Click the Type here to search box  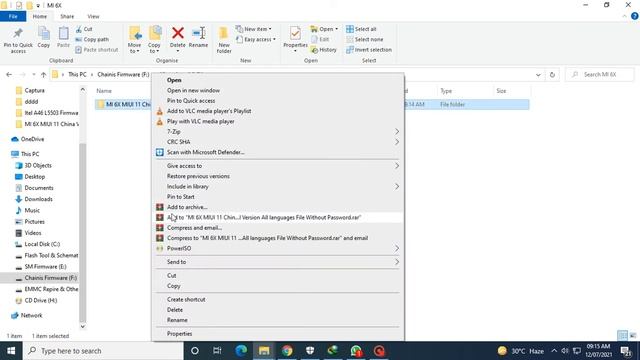tap(103, 351)
